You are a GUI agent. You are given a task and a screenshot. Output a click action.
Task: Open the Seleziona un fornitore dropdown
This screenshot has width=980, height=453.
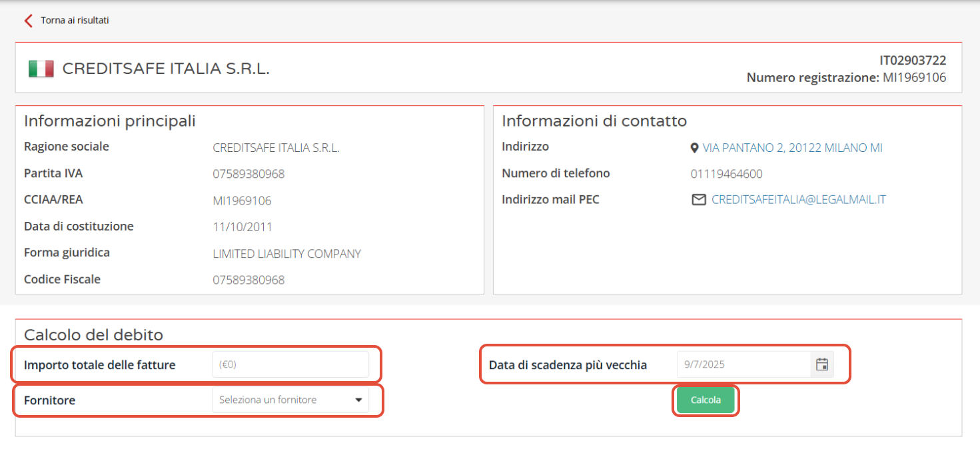pyautogui.click(x=290, y=400)
